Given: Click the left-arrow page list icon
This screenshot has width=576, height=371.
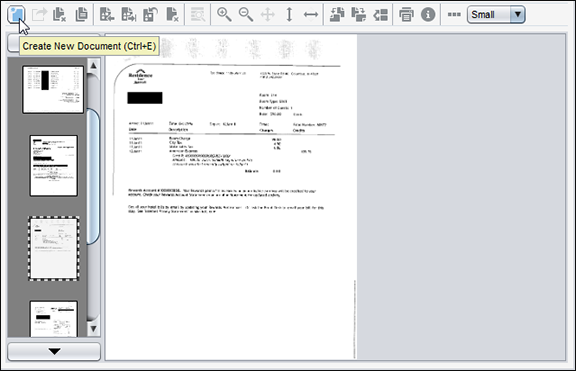Looking at the screenshot, I should click(380, 15).
